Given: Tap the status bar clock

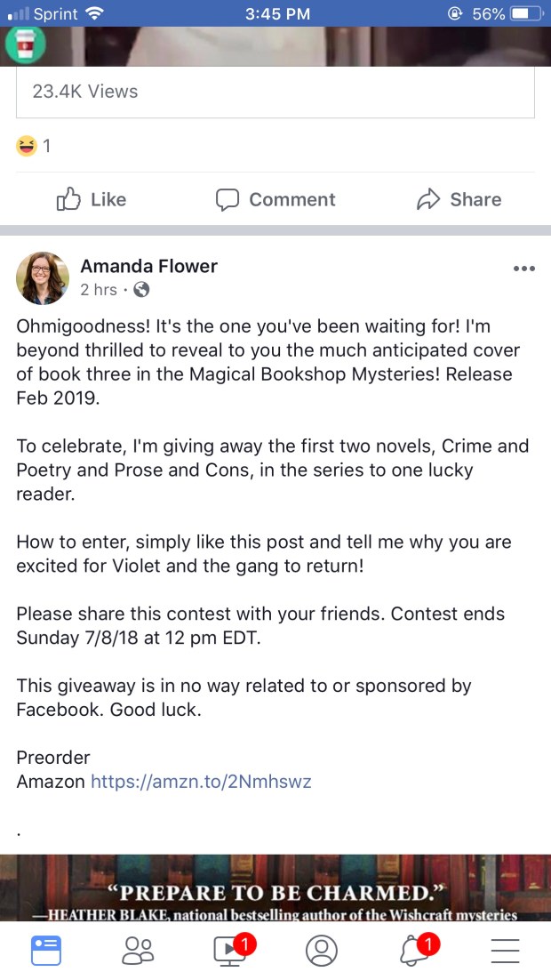Looking at the screenshot, I should tap(275, 13).
